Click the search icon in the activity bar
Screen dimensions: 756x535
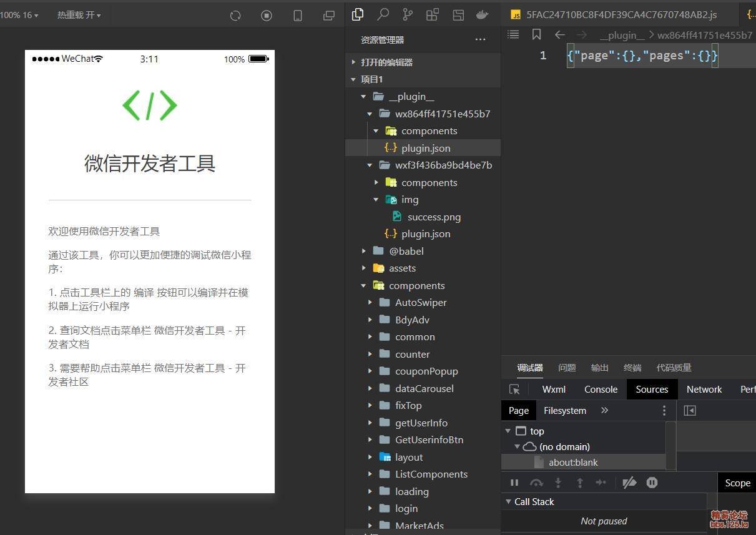point(383,15)
